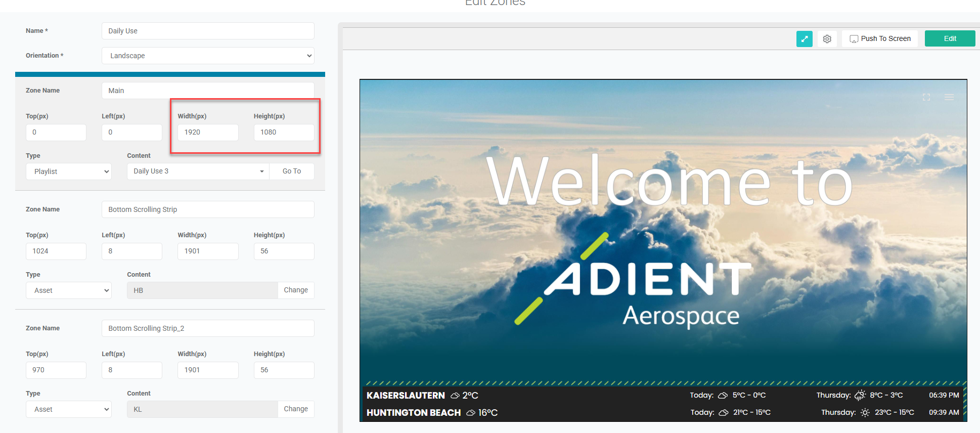Click the Kaiserslautern Thursday rain weather icon

pyautogui.click(x=860, y=396)
